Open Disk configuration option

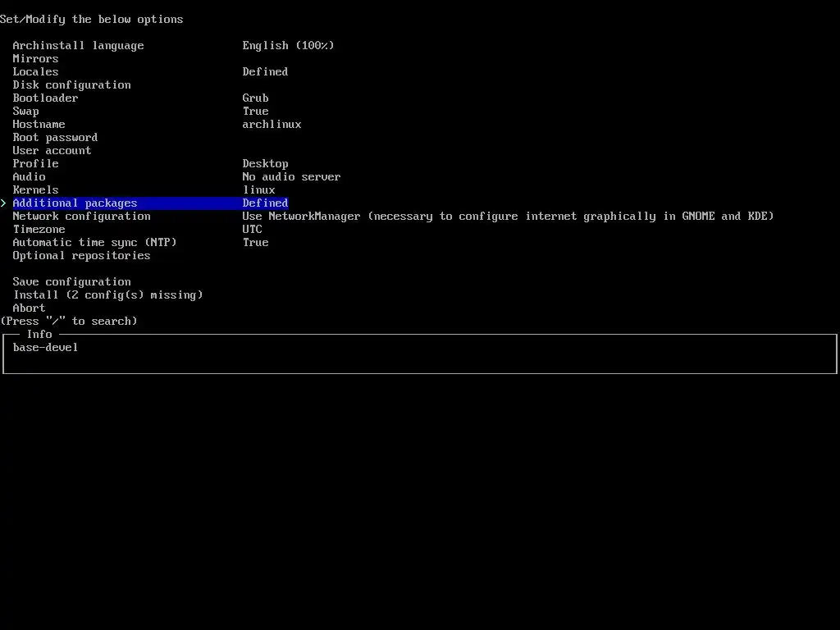(x=72, y=84)
